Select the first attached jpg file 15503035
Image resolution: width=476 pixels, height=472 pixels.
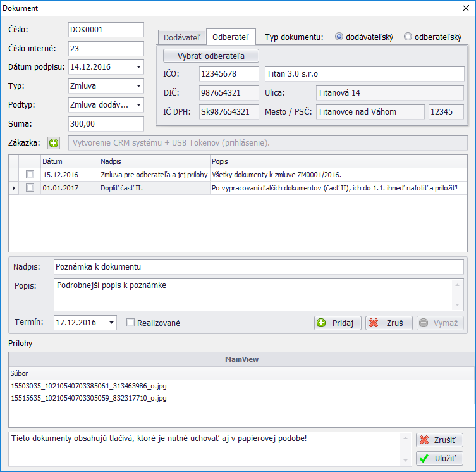tap(88, 385)
